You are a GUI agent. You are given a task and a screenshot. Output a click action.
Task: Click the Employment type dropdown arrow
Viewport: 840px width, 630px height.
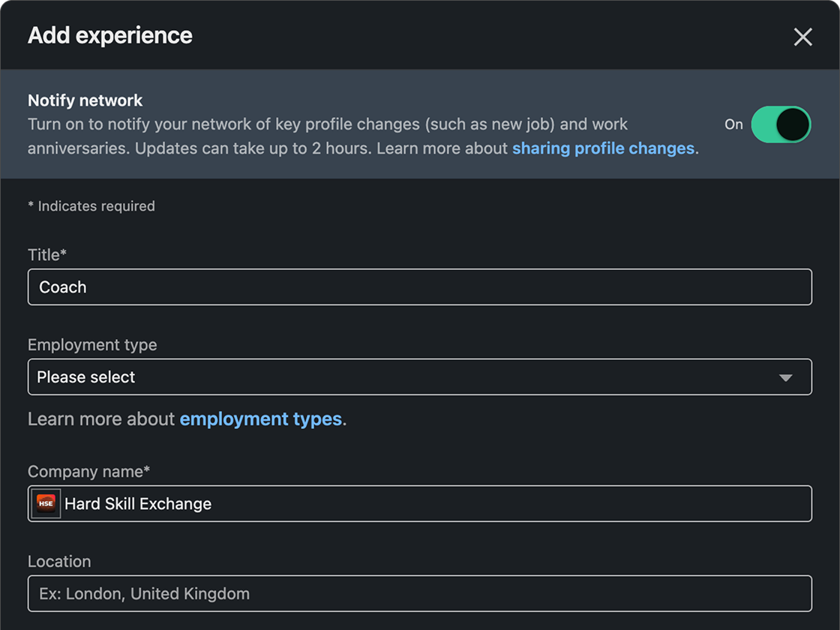(x=785, y=378)
